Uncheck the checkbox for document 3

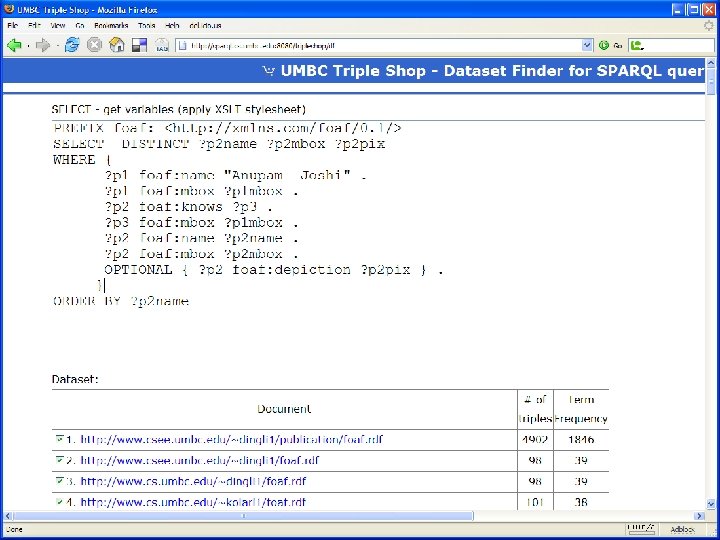coord(59,481)
